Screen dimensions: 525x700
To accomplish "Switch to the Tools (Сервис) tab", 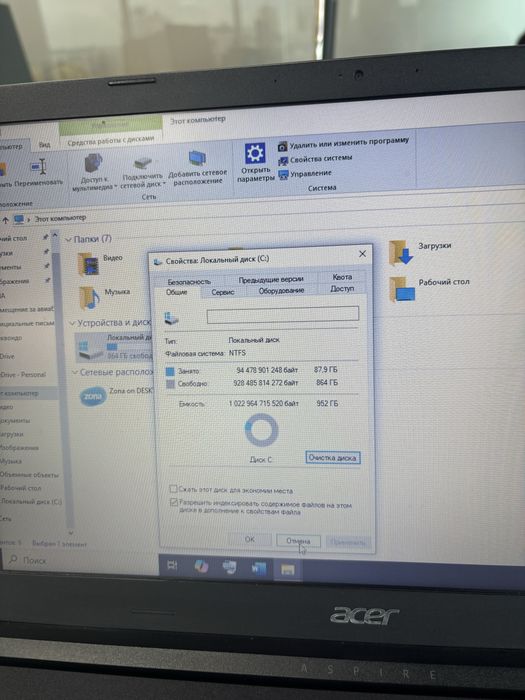I will pos(222,292).
